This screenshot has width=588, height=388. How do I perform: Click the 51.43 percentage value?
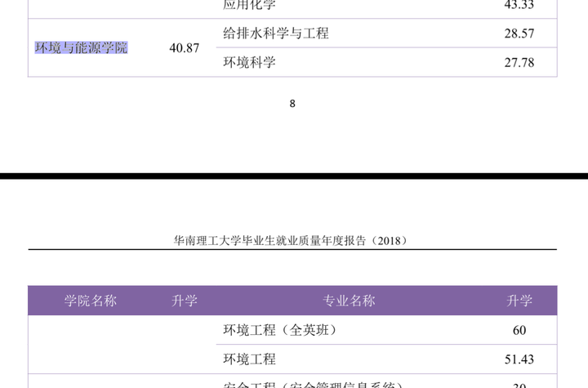(519, 359)
